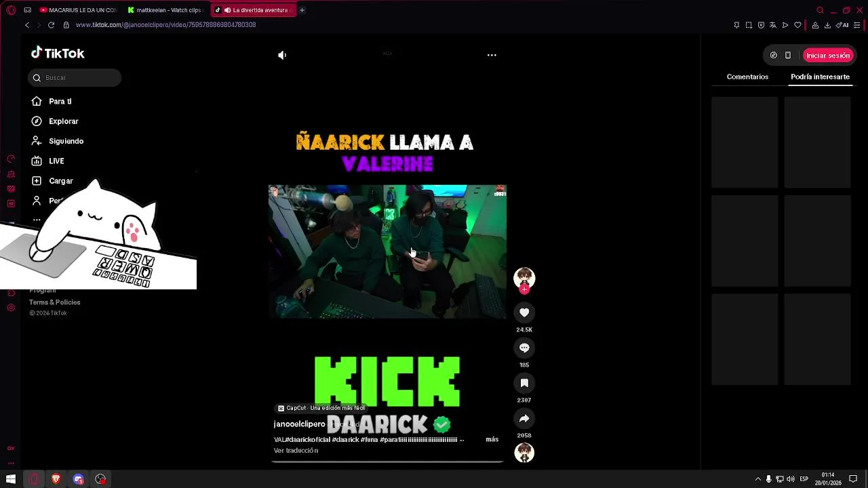
Task: Like the video with the heart
Action: coord(524,312)
